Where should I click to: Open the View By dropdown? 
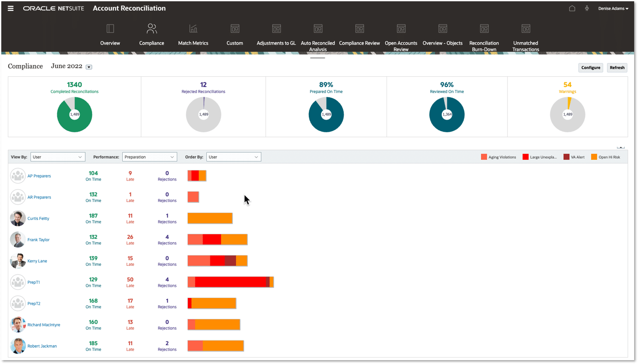click(x=57, y=157)
